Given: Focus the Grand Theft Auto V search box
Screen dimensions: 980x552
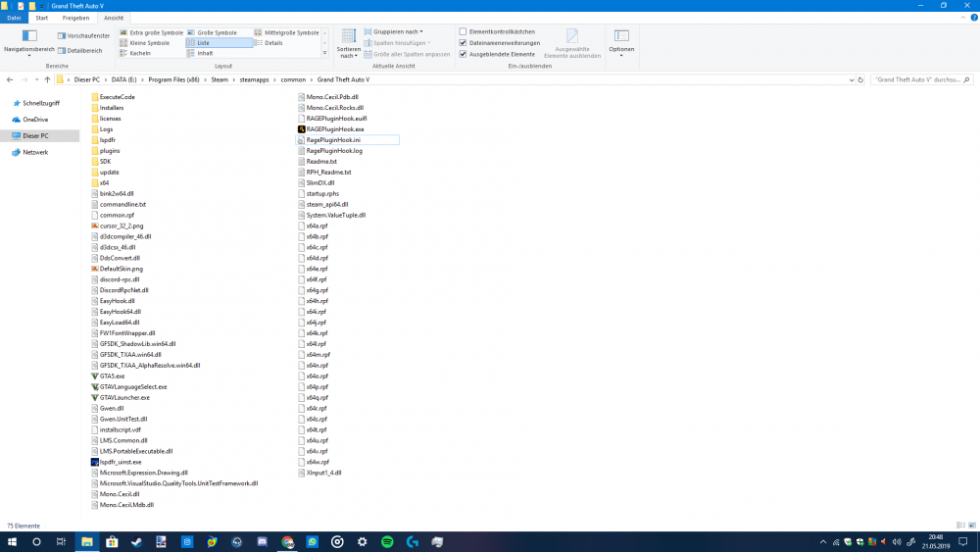Looking at the screenshot, I should click(922, 80).
